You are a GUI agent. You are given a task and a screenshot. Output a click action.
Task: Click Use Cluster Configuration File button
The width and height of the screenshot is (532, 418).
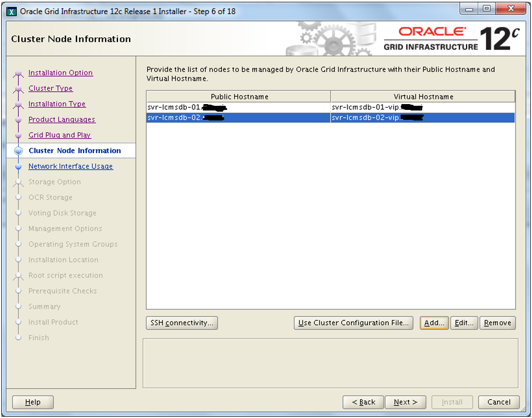tap(353, 323)
